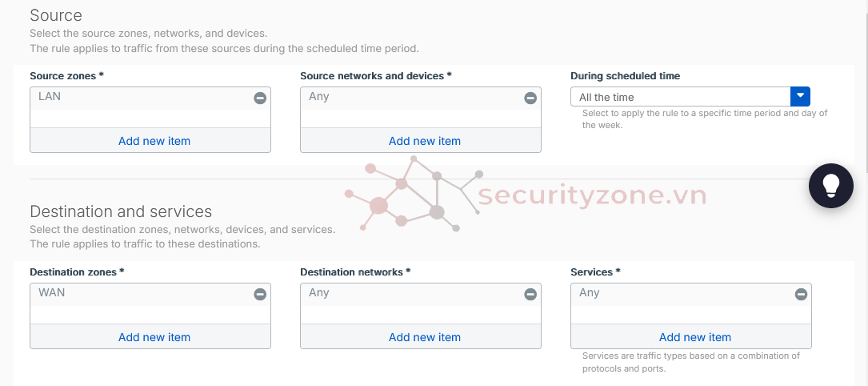Viewport: 868px width, 386px height.
Task: Expand the scheduled time dropdown arrow
Action: click(800, 97)
